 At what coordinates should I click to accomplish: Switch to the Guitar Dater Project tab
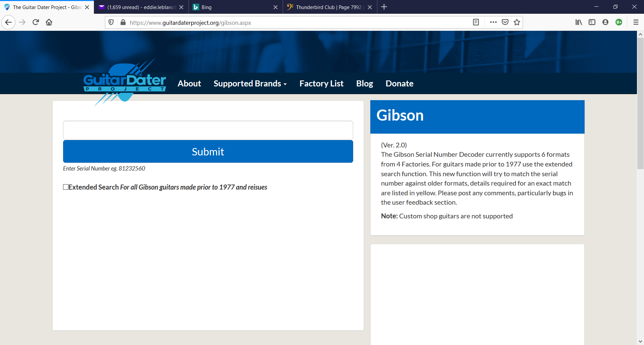(x=47, y=7)
